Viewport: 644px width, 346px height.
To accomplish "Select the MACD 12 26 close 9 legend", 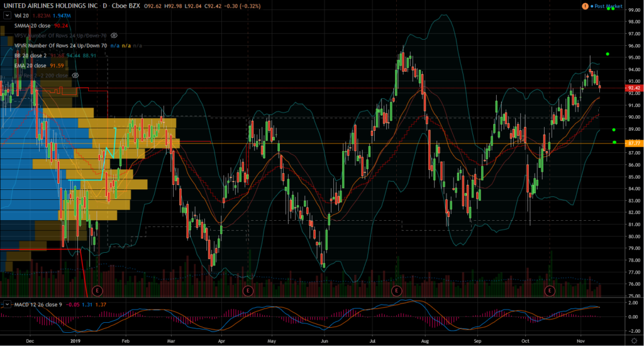I will (x=38, y=304).
